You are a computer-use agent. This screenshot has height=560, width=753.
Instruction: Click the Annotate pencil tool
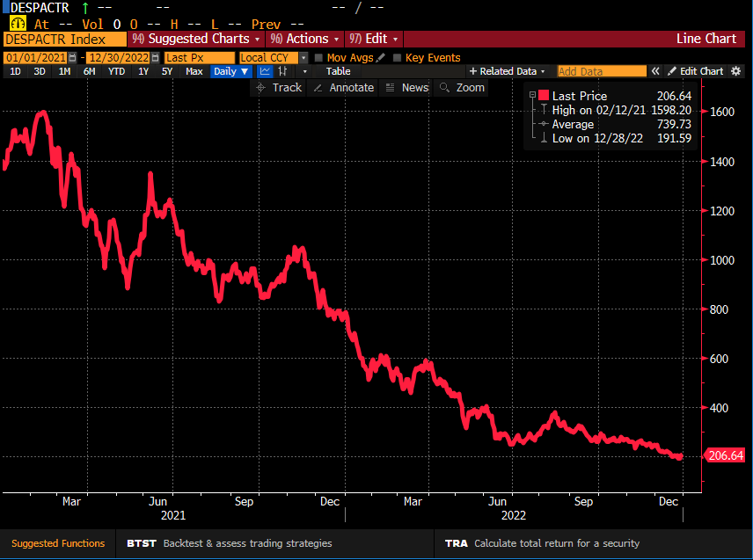[x=343, y=87]
